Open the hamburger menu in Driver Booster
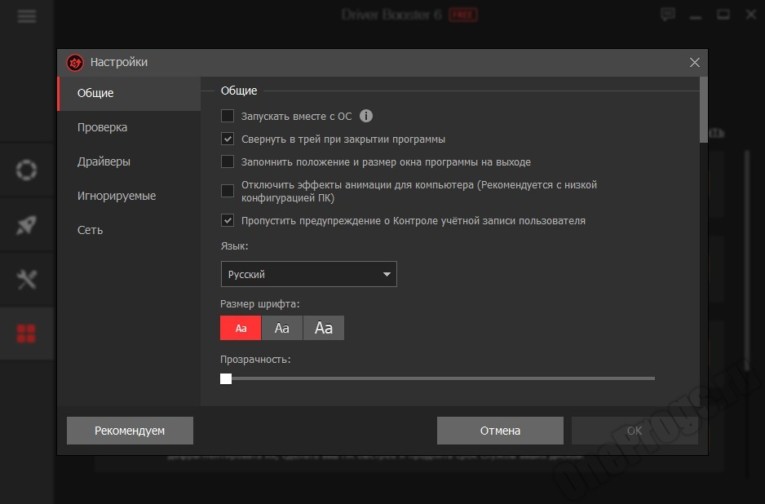Image resolution: width=765 pixels, height=504 pixels. point(26,16)
